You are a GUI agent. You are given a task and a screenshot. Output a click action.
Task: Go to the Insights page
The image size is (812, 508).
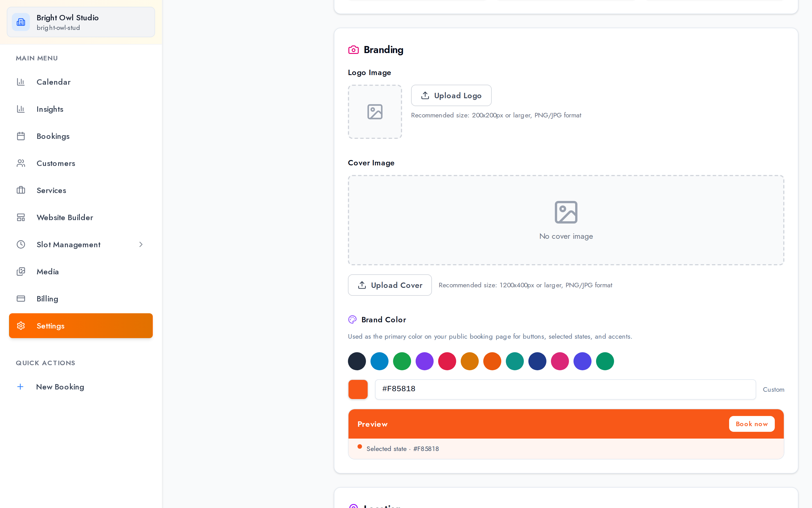81,109
